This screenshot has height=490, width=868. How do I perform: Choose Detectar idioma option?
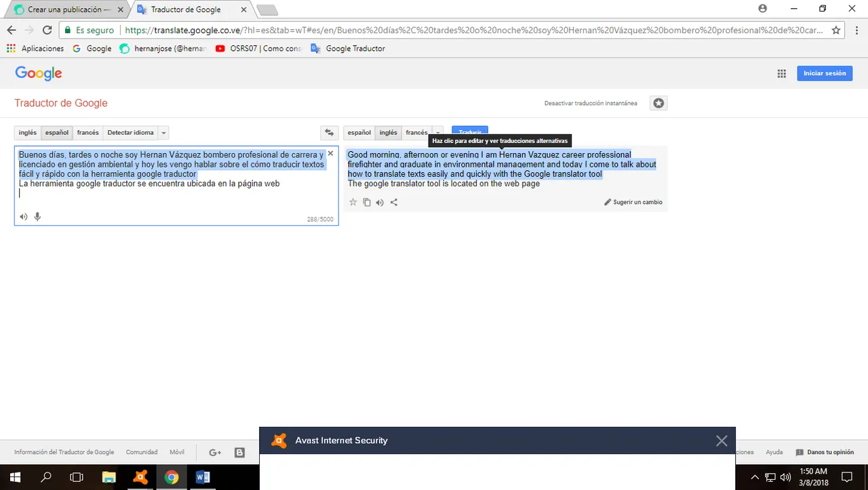(131, 133)
